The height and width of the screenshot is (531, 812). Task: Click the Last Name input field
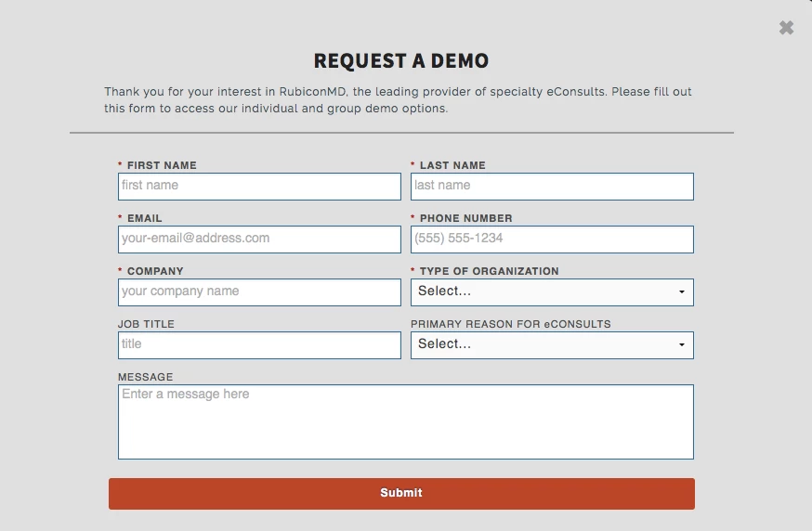click(x=552, y=187)
